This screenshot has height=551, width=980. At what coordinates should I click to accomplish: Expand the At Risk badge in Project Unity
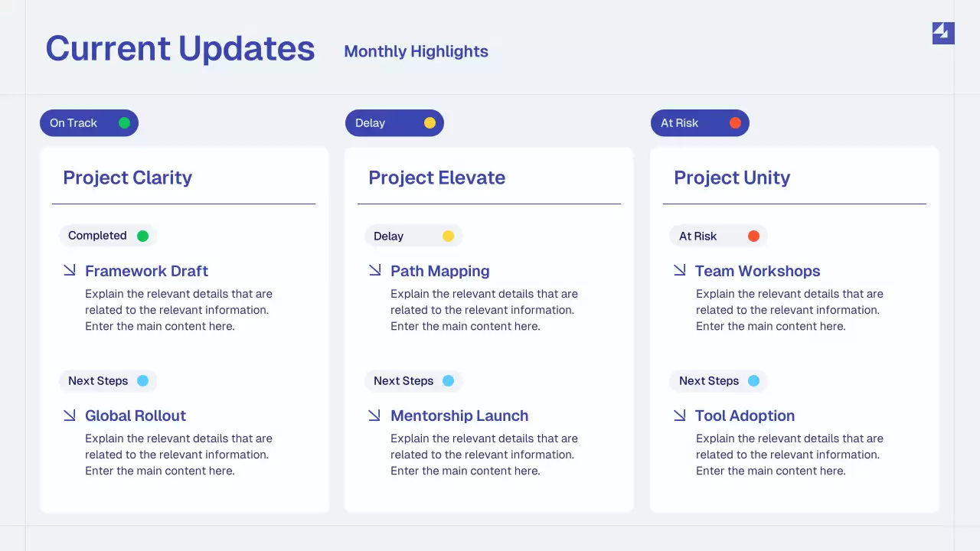tap(718, 236)
